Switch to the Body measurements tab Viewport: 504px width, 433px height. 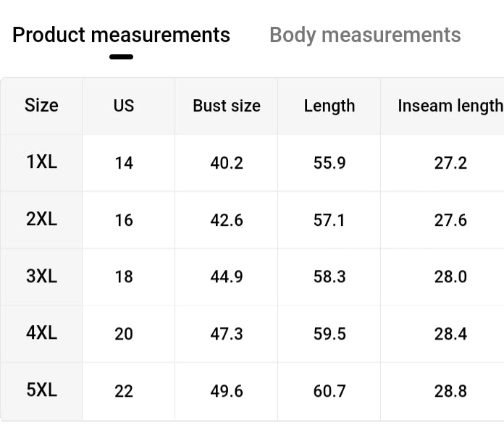point(365,35)
